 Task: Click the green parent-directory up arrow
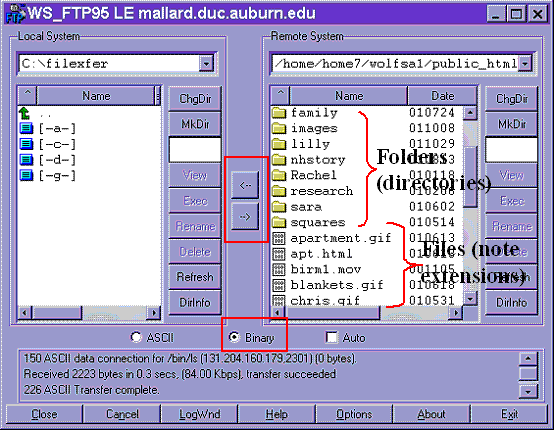[25, 113]
